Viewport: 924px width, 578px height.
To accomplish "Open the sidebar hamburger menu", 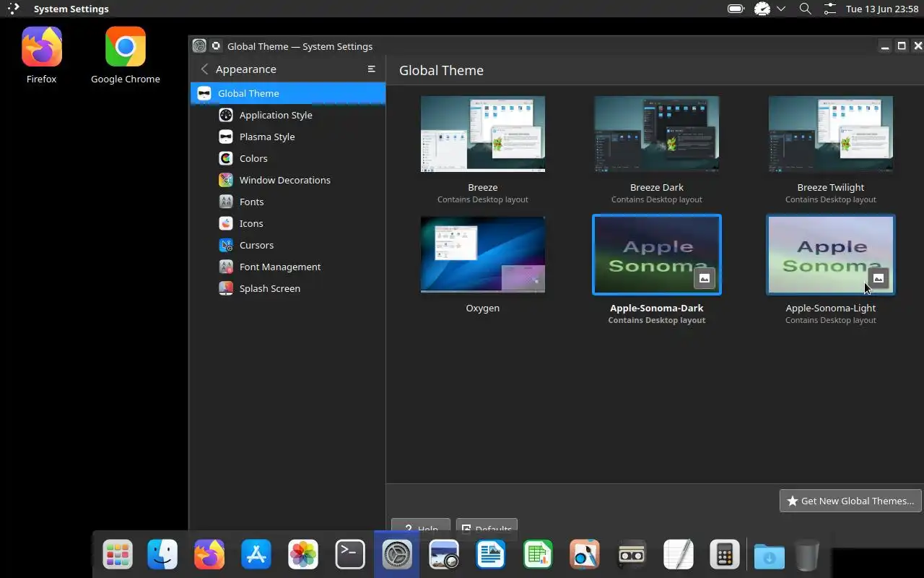I will 371,69.
